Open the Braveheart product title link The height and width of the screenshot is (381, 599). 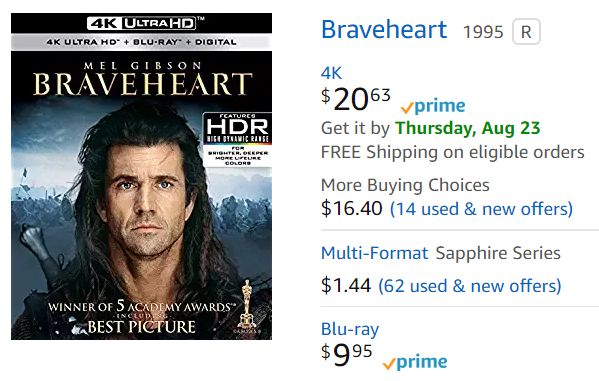(x=384, y=29)
